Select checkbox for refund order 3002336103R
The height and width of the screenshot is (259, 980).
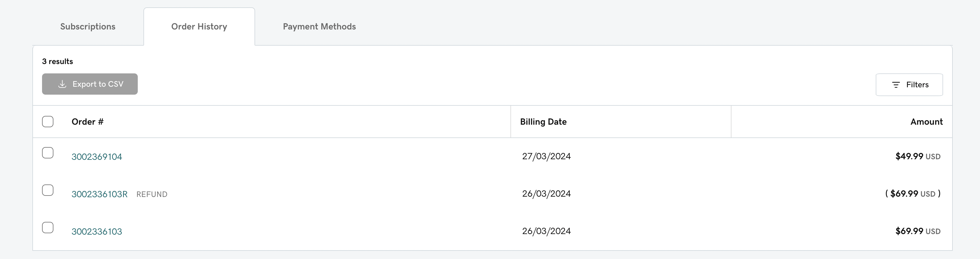[x=47, y=190]
